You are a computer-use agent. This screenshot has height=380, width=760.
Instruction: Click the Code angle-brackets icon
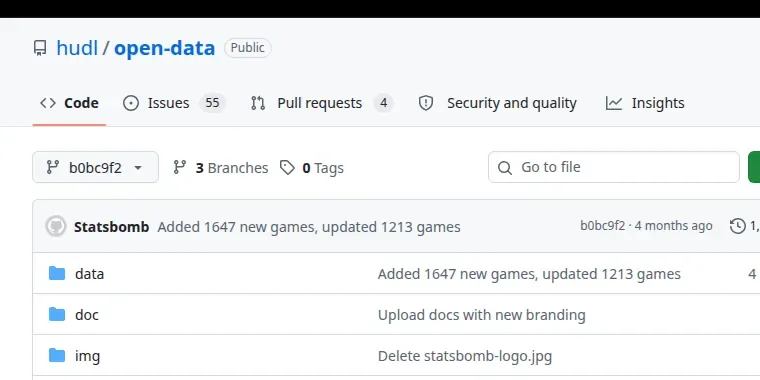point(48,103)
